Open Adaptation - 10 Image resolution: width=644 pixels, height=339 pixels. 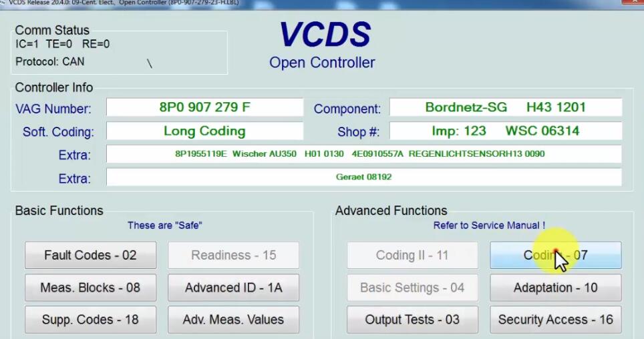[556, 288]
